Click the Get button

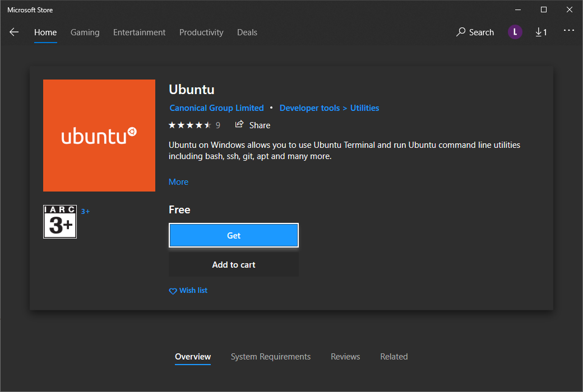pyautogui.click(x=234, y=235)
